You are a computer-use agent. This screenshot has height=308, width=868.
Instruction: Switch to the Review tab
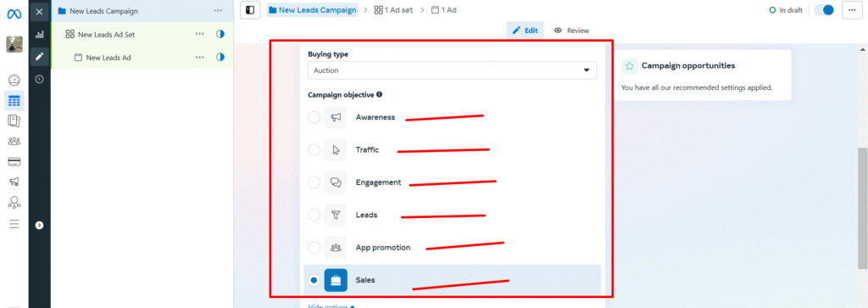point(572,31)
